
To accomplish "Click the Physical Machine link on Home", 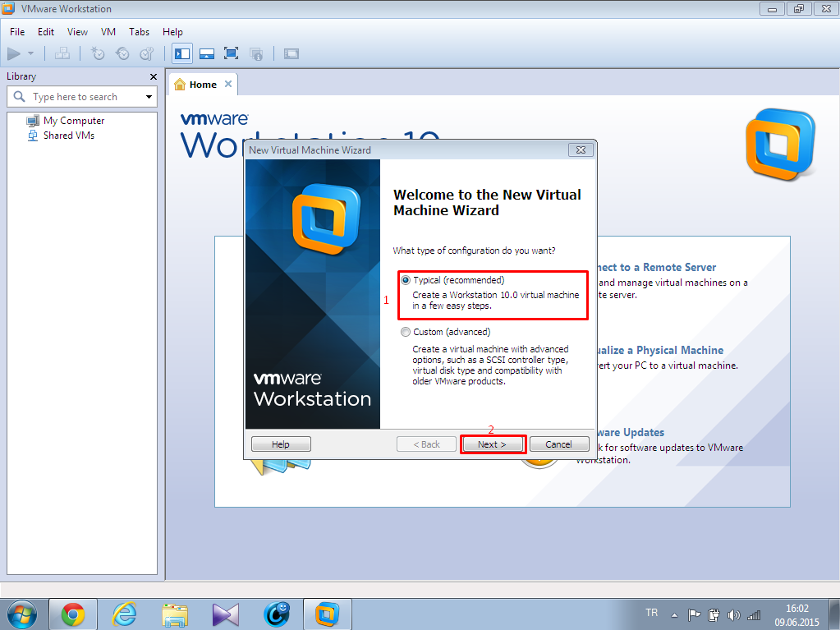I will tap(660, 351).
